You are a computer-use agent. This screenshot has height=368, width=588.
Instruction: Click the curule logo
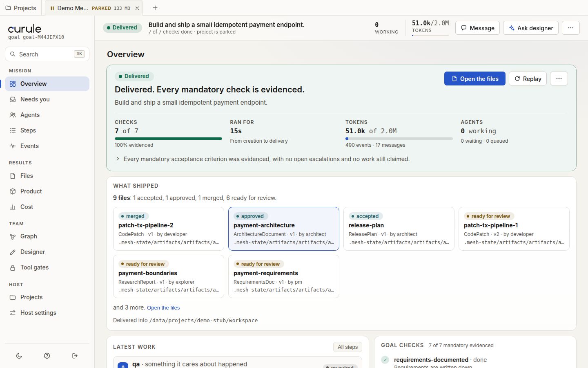pos(25,29)
